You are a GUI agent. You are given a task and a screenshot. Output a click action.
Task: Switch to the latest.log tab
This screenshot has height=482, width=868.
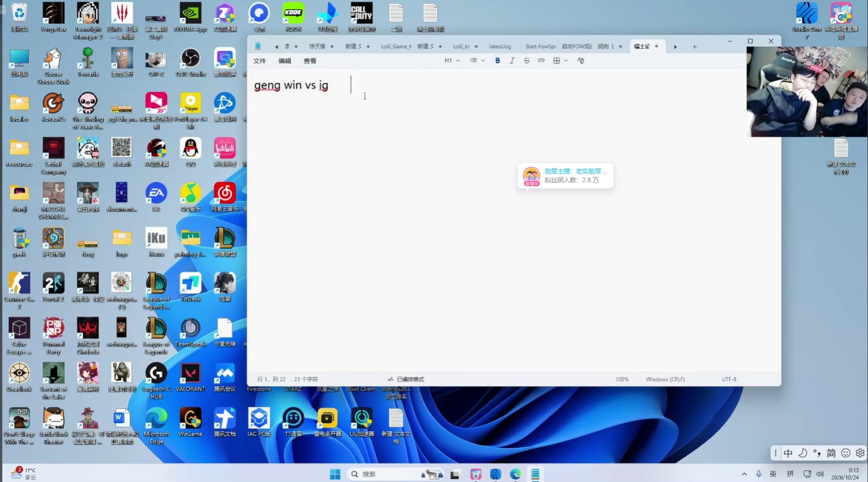pos(500,46)
